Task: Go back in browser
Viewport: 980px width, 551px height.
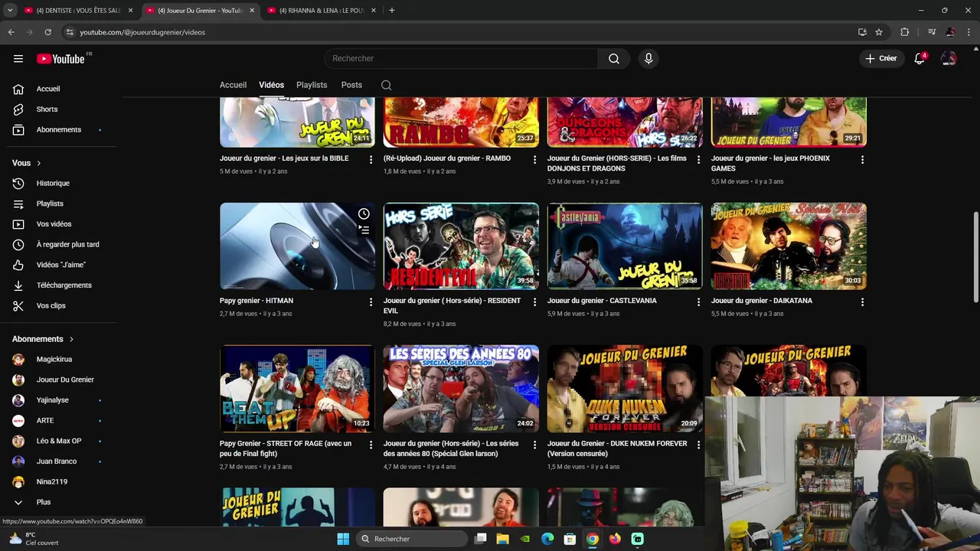Action: pos(11,32)
